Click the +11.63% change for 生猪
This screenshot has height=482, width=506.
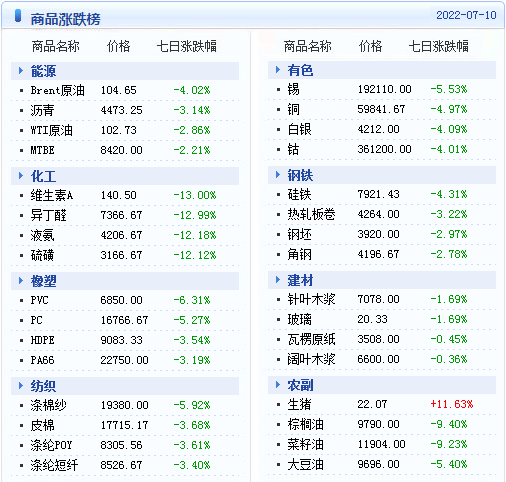coord(452,404)
